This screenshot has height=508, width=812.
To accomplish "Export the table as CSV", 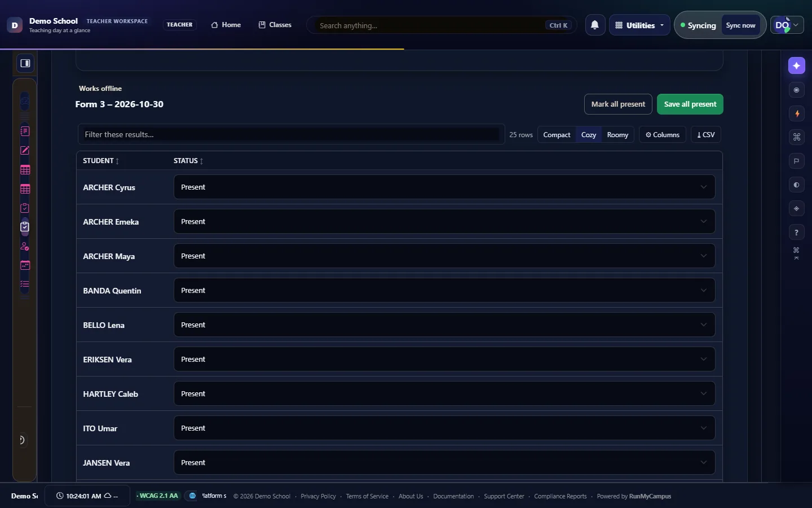I will click(706, 135).
